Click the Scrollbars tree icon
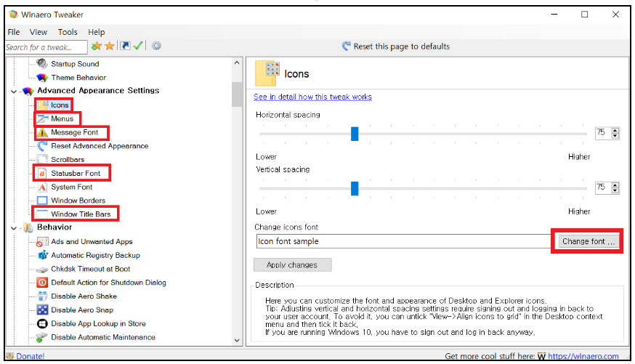This screenshot has height=364, width=635. coord(42,160)
